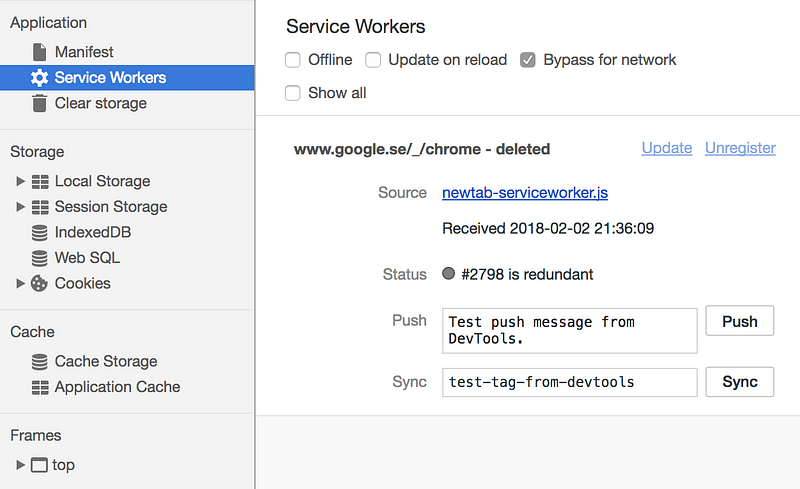Uncheck Bypass for network

[x=528, y=60]
